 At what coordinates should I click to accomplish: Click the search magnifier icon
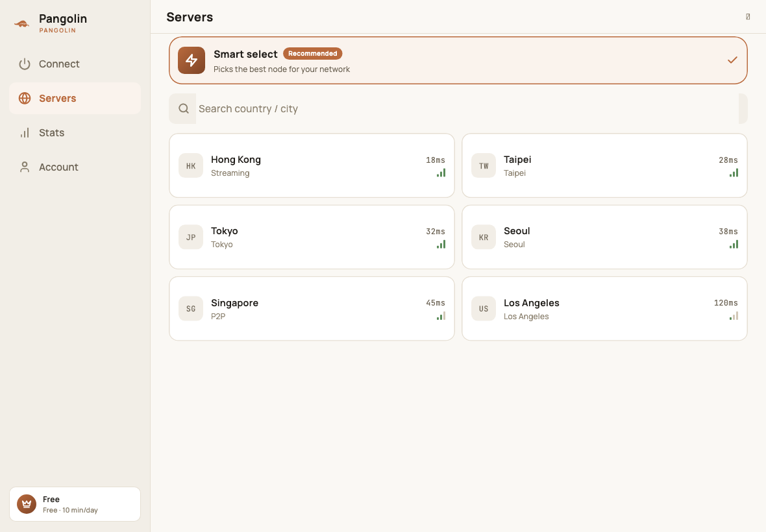[184, 108]
